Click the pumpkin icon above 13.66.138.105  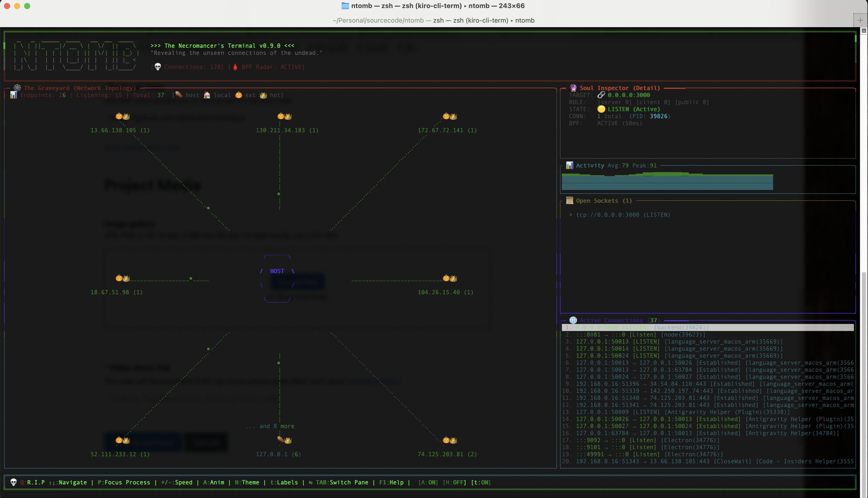[x=119, y=116]
